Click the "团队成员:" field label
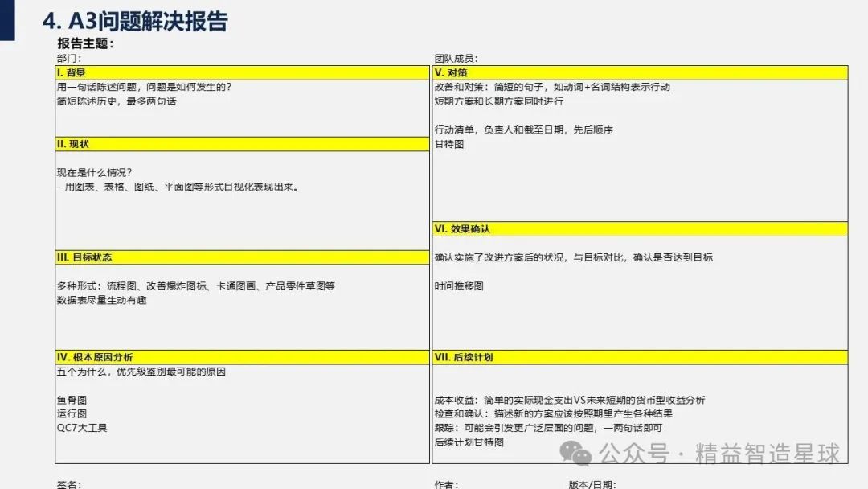 pos(456,58)
